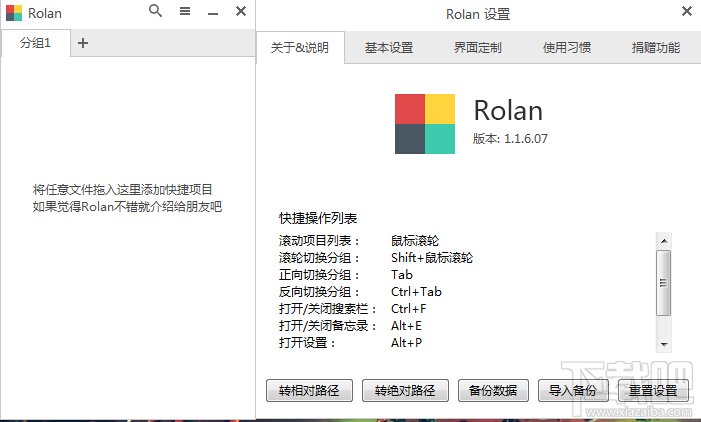This screenshot has height=422, width=701.
Task: Open the 界面定制 tab
Action: (x=478, y=47)
